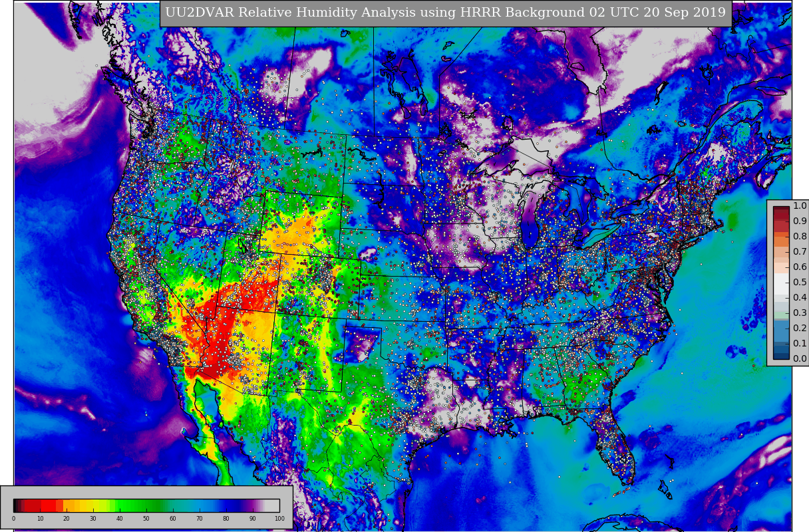Image resolution: width=809 pixels, height=532 pixels.
Task: Click the 0.6 label on the vertical colorbar
Action: (x=800, y=267)
